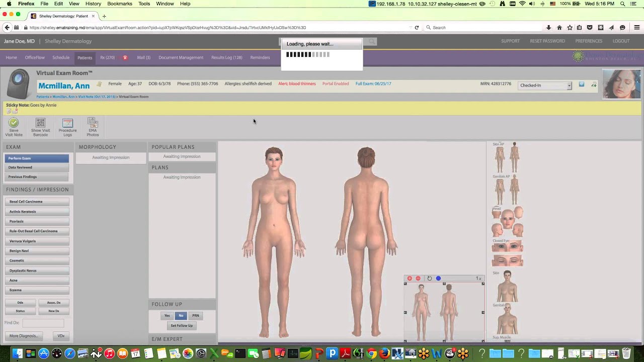Reset the body view rotation icon

[429, 278]
